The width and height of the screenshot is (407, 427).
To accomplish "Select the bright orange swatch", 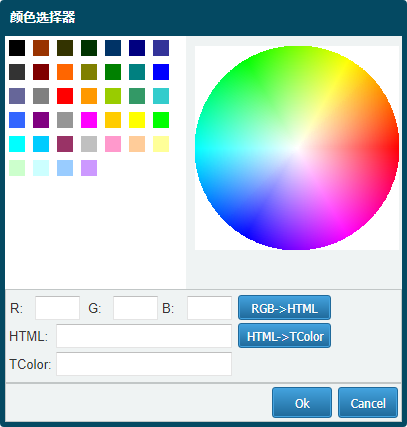I will pyautogui.click(x=65, y=72).
